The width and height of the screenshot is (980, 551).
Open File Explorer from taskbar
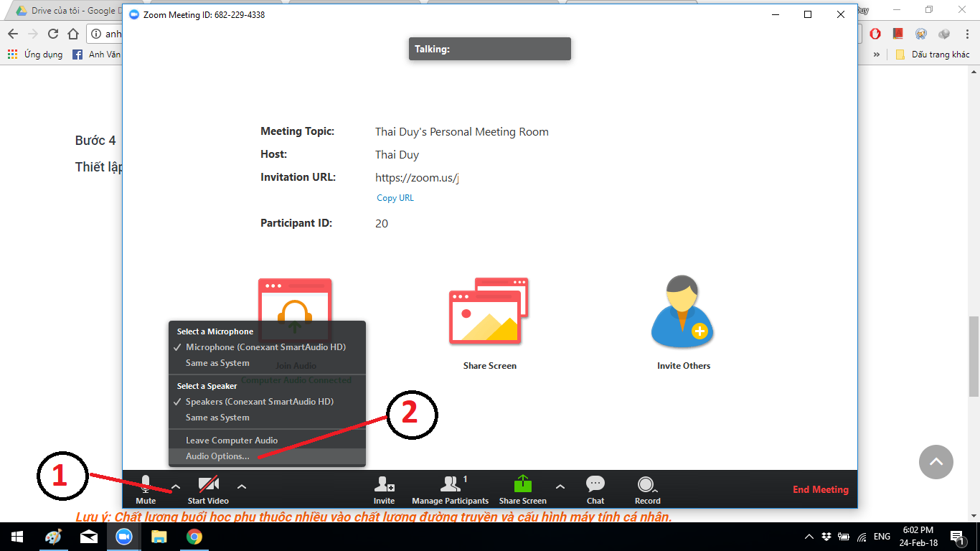click(159, 537)
